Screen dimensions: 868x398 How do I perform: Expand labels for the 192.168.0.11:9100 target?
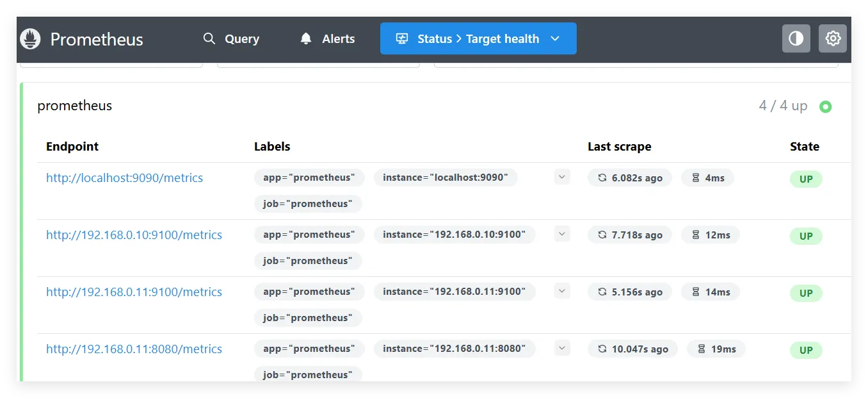click(562, 291)
